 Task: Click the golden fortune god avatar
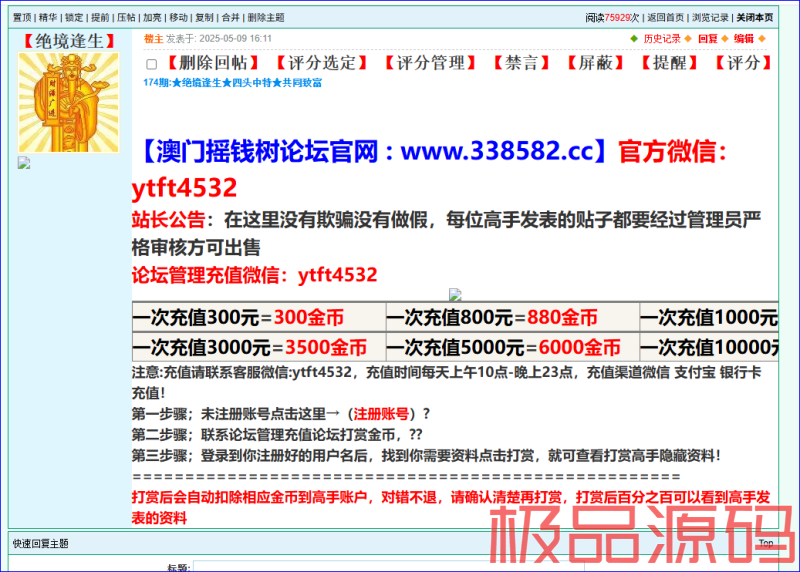[x=69, y=103]
